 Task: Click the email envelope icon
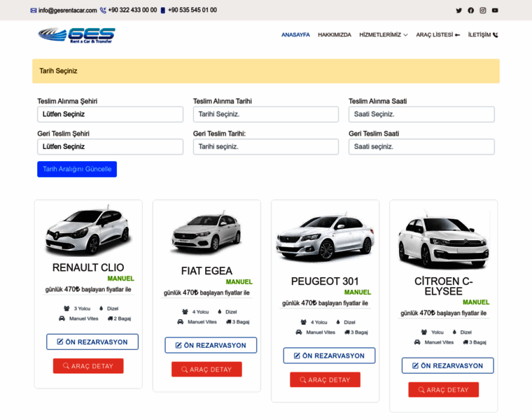click(34, 10)
